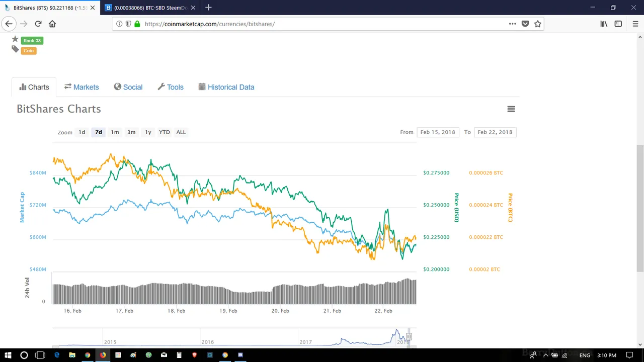This screenshot has width=644, height=362.
Task: Set chart zoom to 7d
Action: (99, 132)
